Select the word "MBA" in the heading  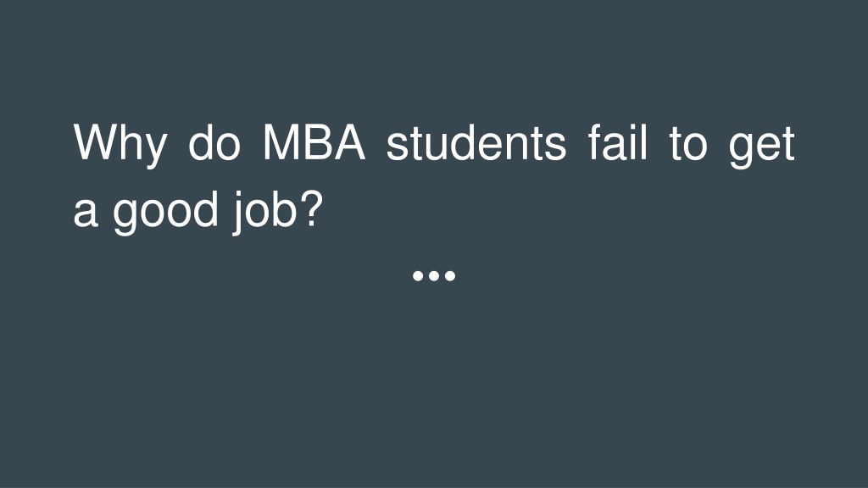point(314,142)
